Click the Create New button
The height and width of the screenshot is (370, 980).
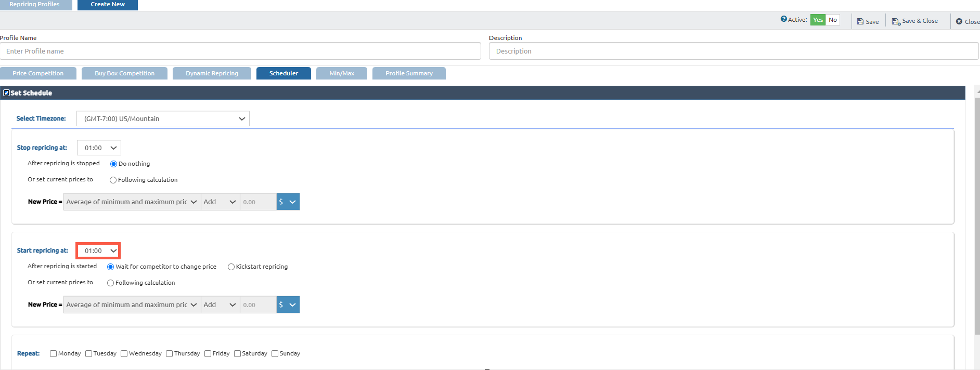coord(108,5)
